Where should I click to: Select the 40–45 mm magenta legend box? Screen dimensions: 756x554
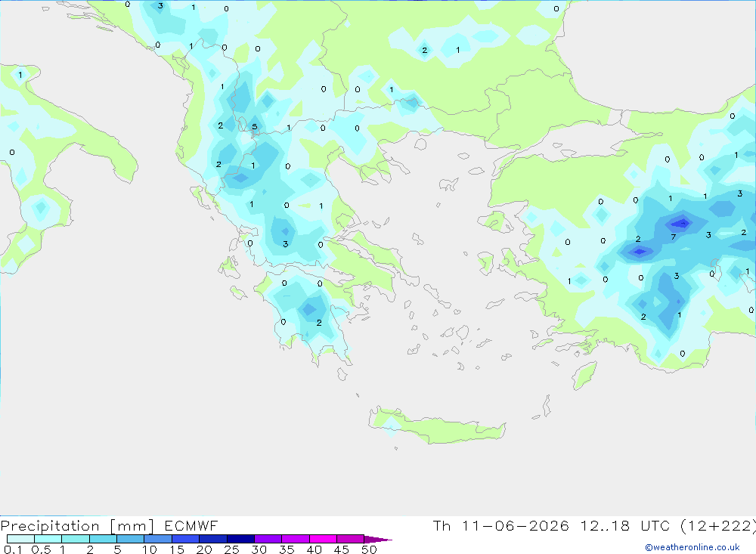point(323,539)
